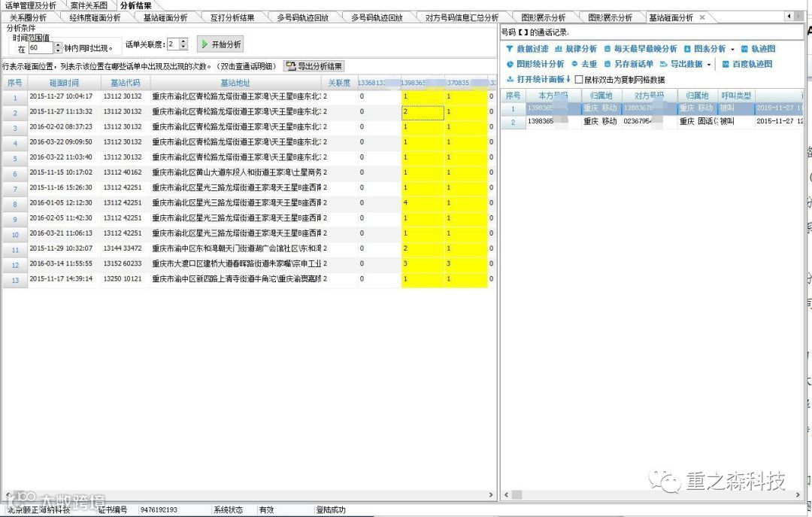This screenshot has height=517, width=812.
Task: Click address cell of row 2015-11-15 10:17:02
Action: pos(235,172)
